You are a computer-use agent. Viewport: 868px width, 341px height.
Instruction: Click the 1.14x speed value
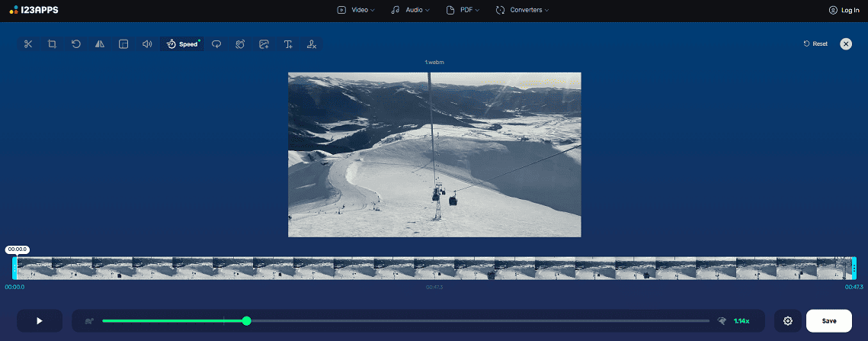[741, 321]
